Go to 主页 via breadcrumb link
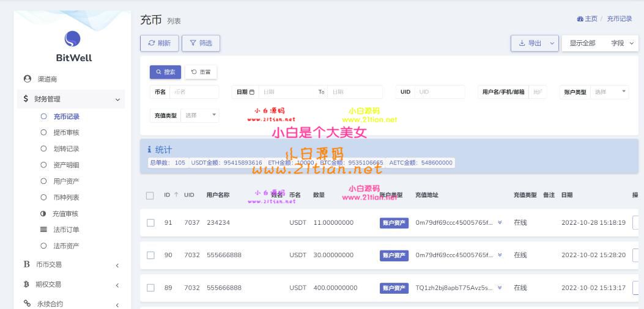The image size is (644, 309). click(591, 19)
